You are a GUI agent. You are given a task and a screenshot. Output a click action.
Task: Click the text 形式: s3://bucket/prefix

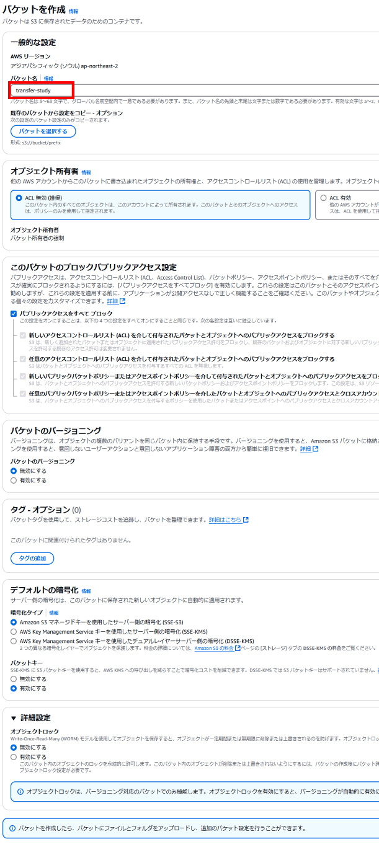35,143
